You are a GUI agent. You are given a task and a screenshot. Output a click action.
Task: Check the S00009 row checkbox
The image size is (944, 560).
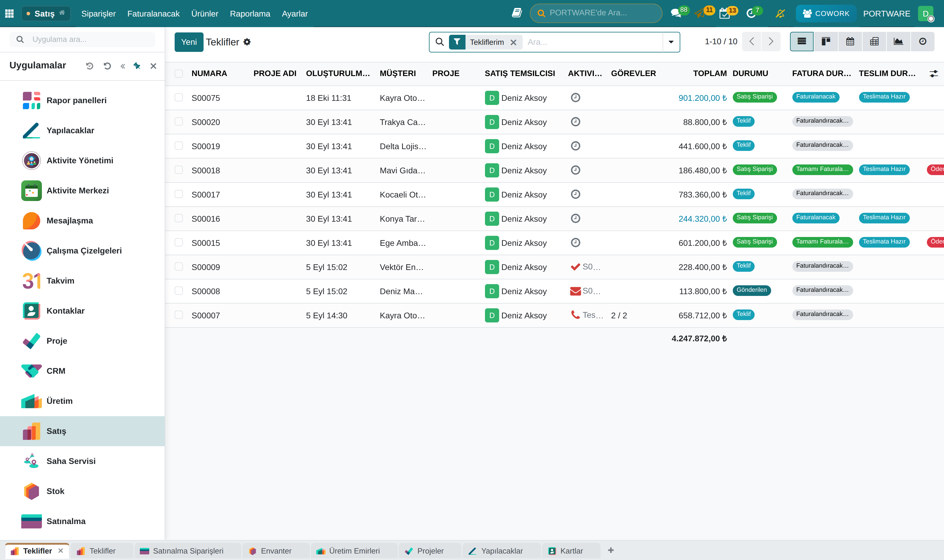pyautogui.click(x=179, y=266)
